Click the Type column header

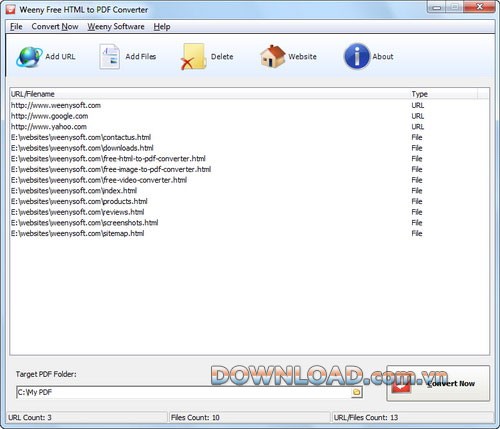(443, 94)
